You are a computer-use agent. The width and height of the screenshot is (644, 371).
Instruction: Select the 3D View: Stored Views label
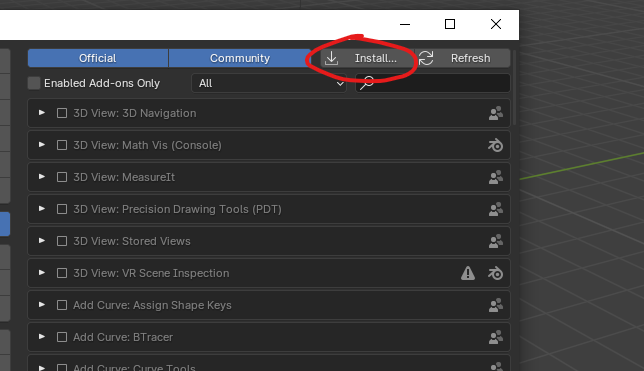132,241
